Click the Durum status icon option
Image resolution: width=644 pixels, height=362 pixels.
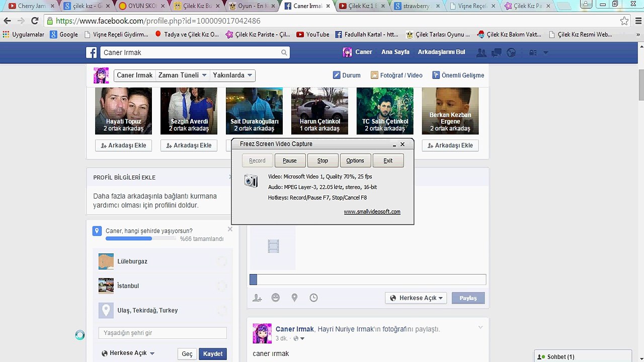pyautogui.click(x=347, y=75)
